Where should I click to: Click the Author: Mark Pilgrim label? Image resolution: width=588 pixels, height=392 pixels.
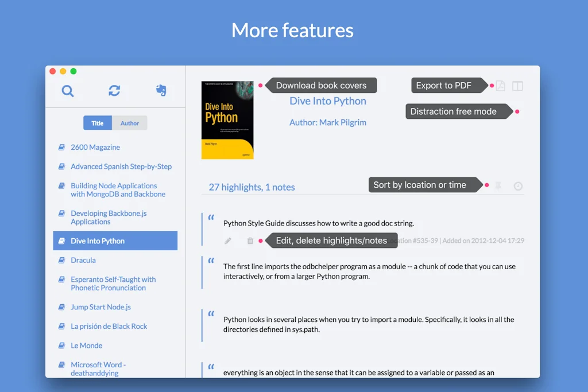(328, 122)
